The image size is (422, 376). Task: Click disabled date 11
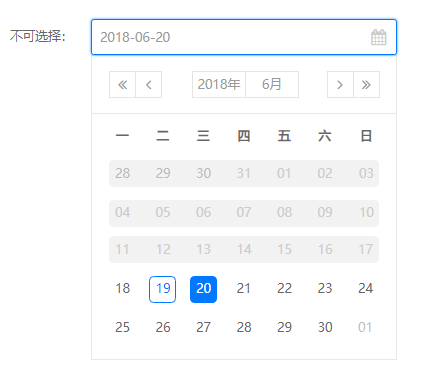(x=122, y=249)
